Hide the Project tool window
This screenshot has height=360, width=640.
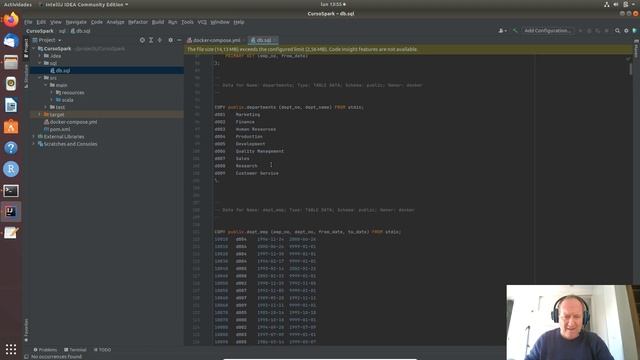[179, 40]
